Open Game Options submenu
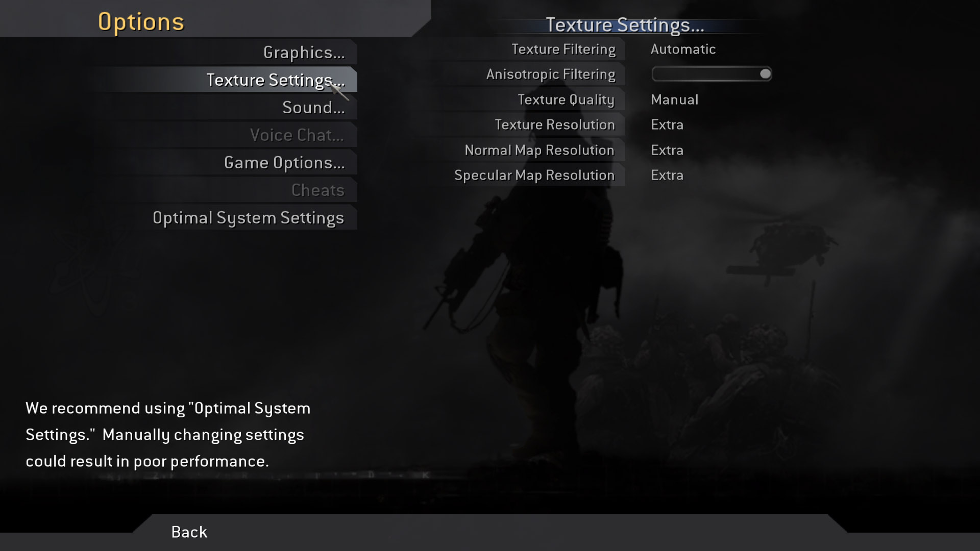Image resolution: width=980 pixels, height=551 pixels. point(284,163)
